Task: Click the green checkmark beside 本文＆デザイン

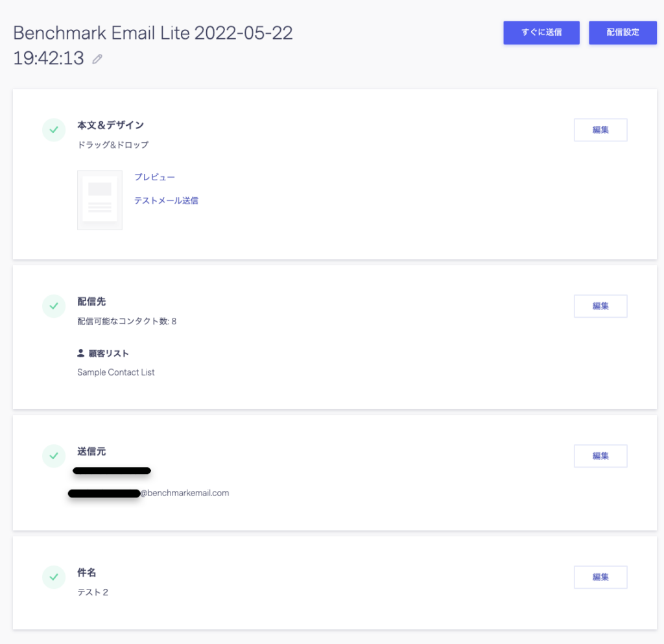Action: [x=54, y=130]
